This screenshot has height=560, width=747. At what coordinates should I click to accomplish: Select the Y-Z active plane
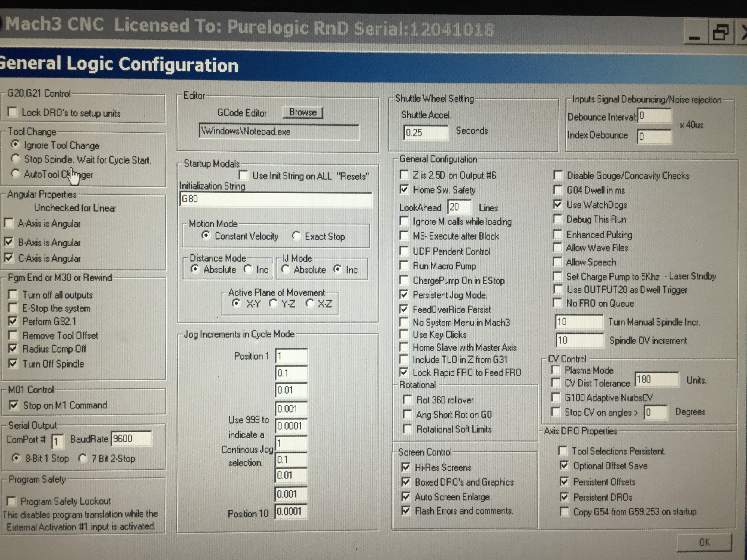coord(273,303)
